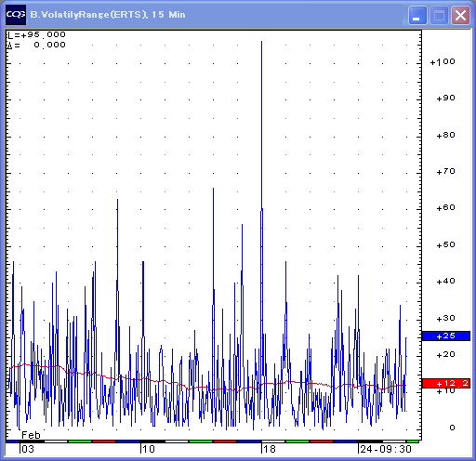Click the blue +25 value marker
Screen dimensions: 476x461
446,336
